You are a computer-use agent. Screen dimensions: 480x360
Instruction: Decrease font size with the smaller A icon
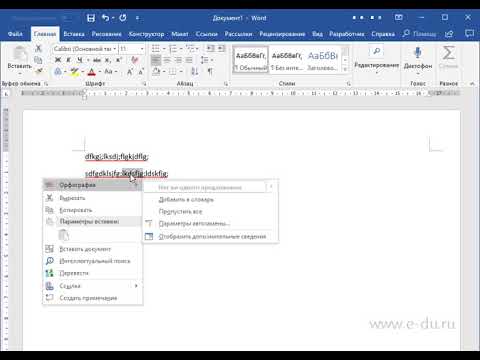[141, 71]
